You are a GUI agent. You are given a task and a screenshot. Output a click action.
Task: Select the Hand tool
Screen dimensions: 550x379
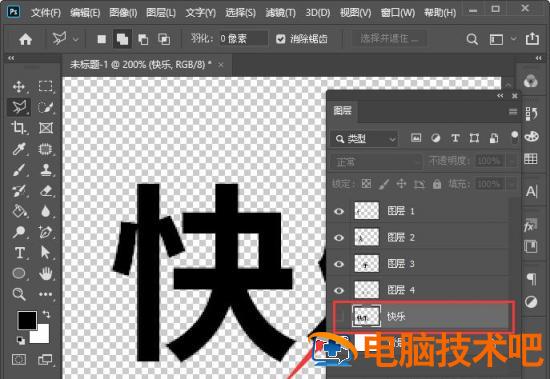point(46,273)
